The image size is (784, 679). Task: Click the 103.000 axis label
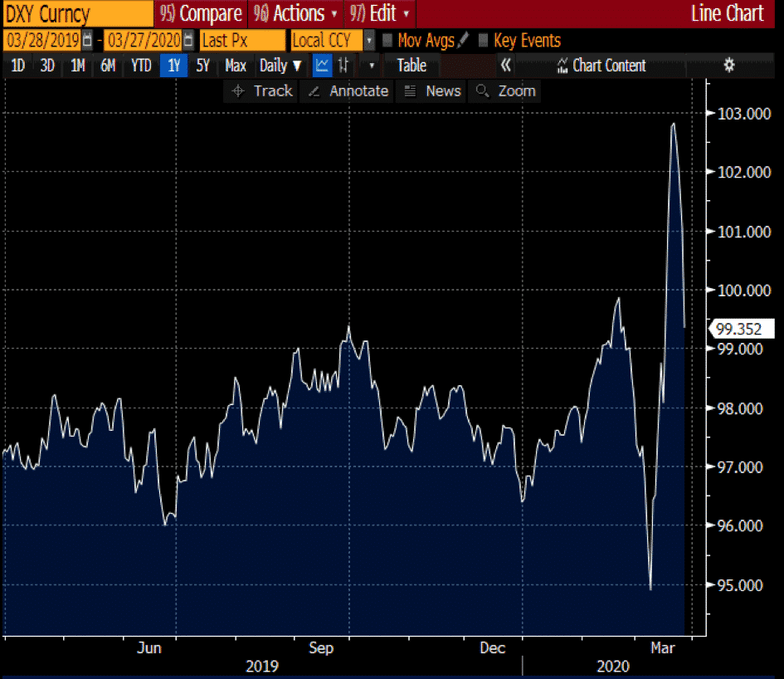(744, 114)
